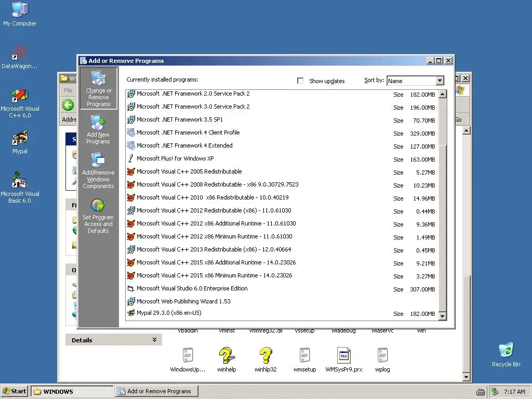The image size is (532, 399).
Task: Open Set Program Access and Defaults
Action: click(98, 215)
